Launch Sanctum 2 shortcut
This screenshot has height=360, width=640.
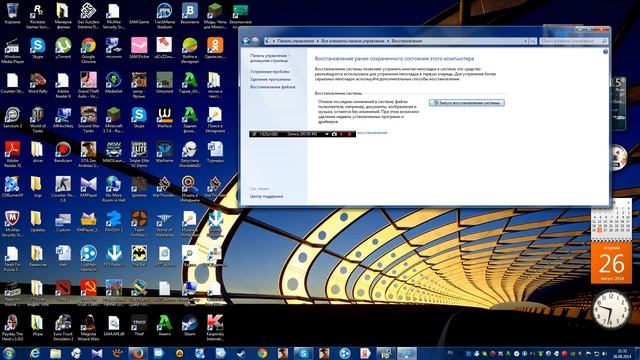[12, 118]
